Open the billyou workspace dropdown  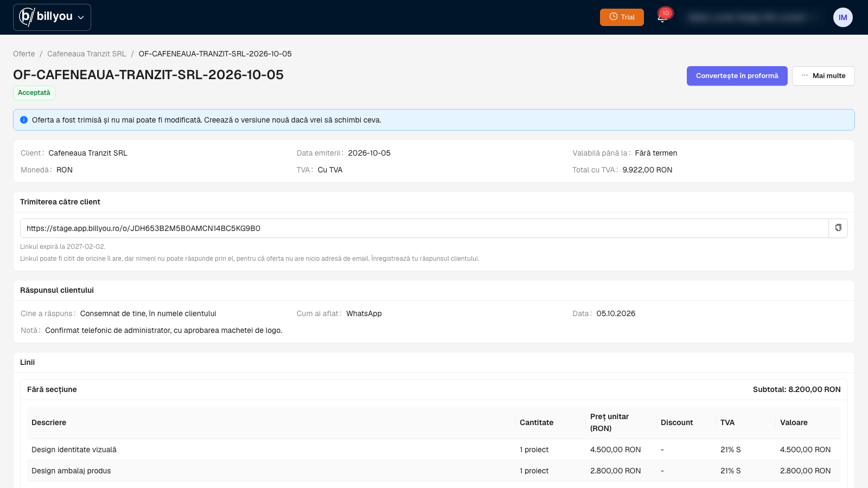(x=52, y=17)
